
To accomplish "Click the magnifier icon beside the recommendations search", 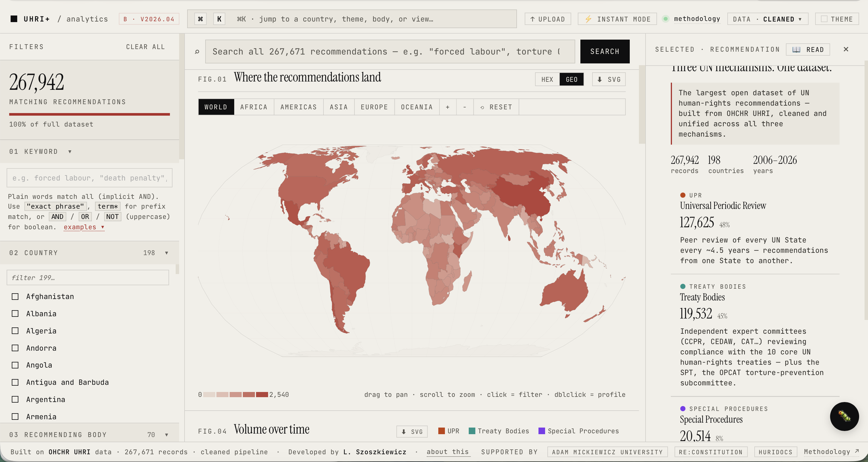I will 197,52.
